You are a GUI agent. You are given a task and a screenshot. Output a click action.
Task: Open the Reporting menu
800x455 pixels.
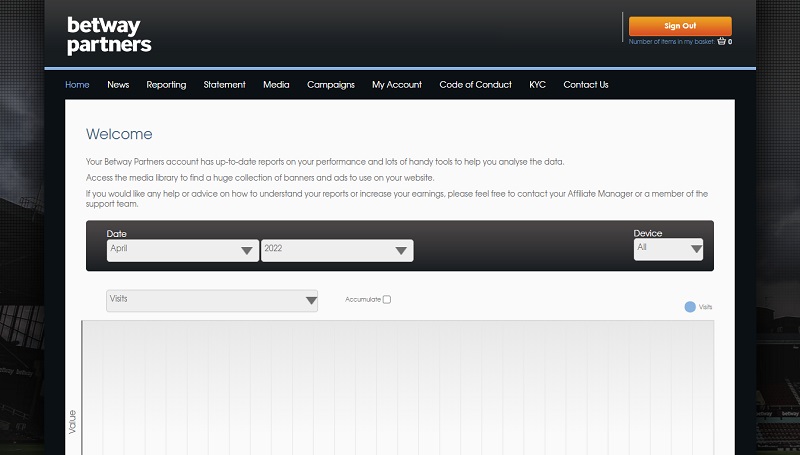tap(166, 85)
